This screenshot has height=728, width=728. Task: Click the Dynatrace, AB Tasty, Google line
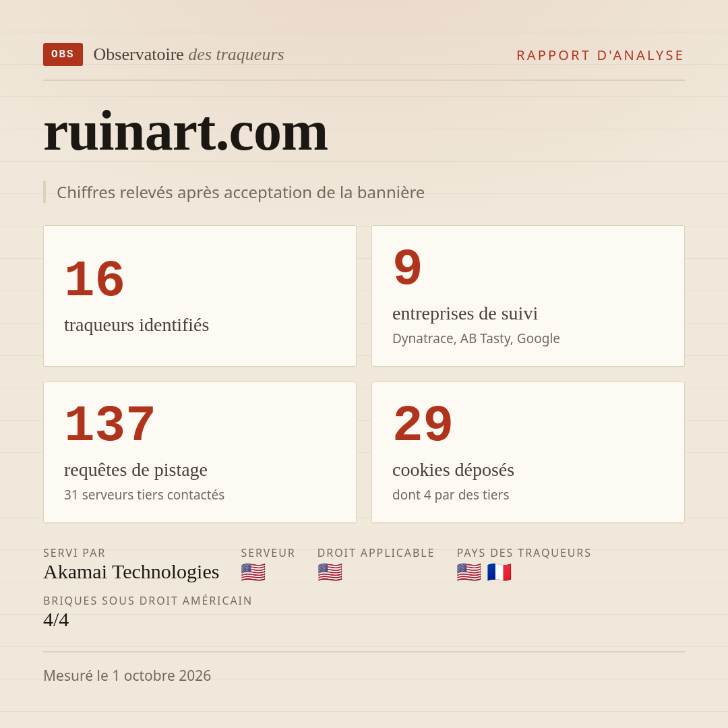(x=476, y=338)
